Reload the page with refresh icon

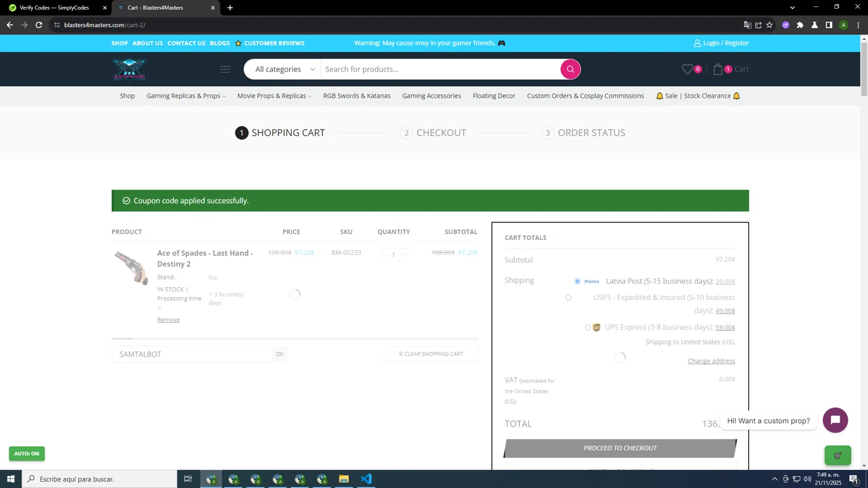39,25
